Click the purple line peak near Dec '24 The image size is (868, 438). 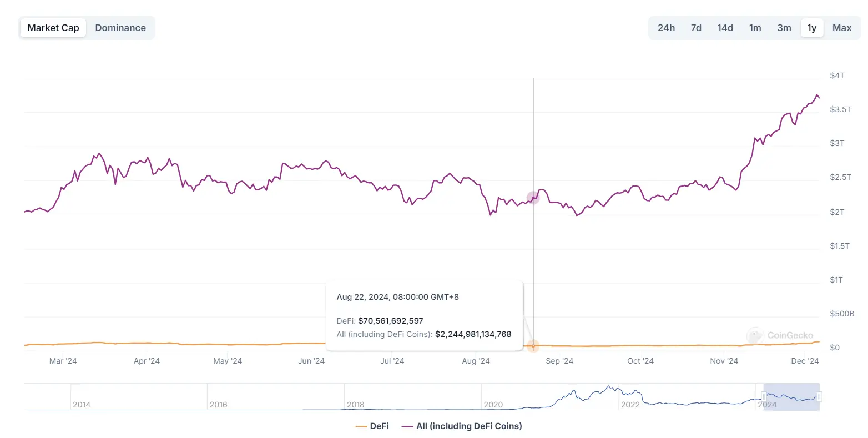point(817,95)
